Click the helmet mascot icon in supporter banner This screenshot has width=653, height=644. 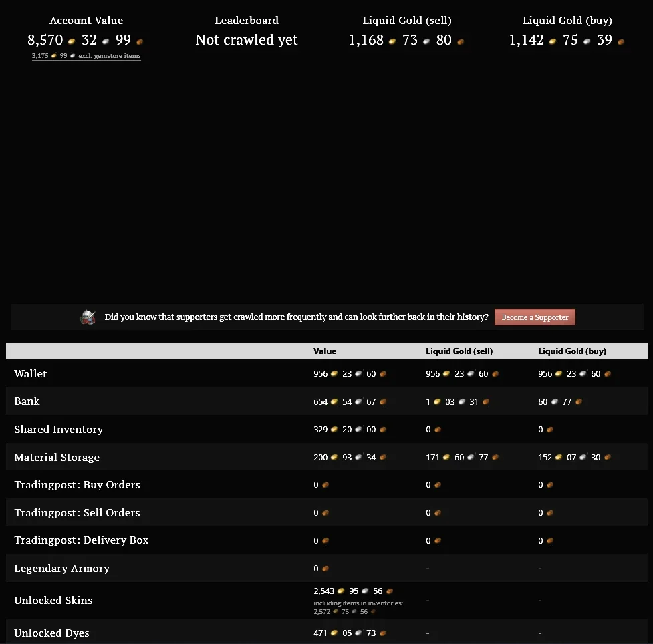pos(88,317)
